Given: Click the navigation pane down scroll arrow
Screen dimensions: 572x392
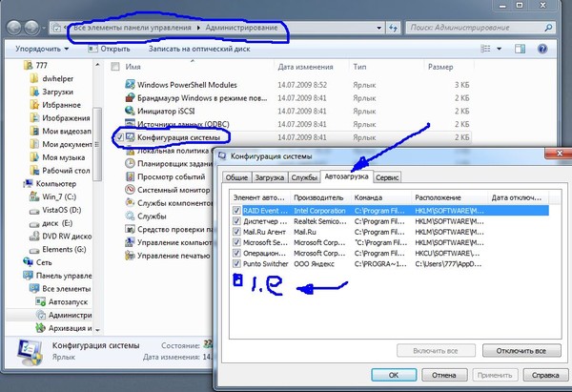Looking at the screenshot, I should tap(97, 330).
